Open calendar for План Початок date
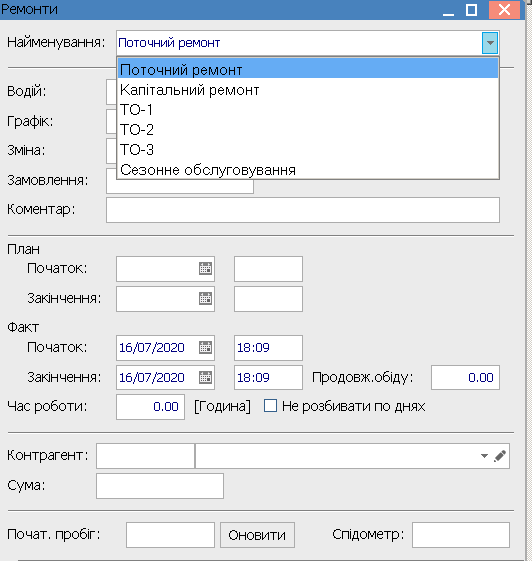Viewport: 532px width, 561px height. pos(205,269)
